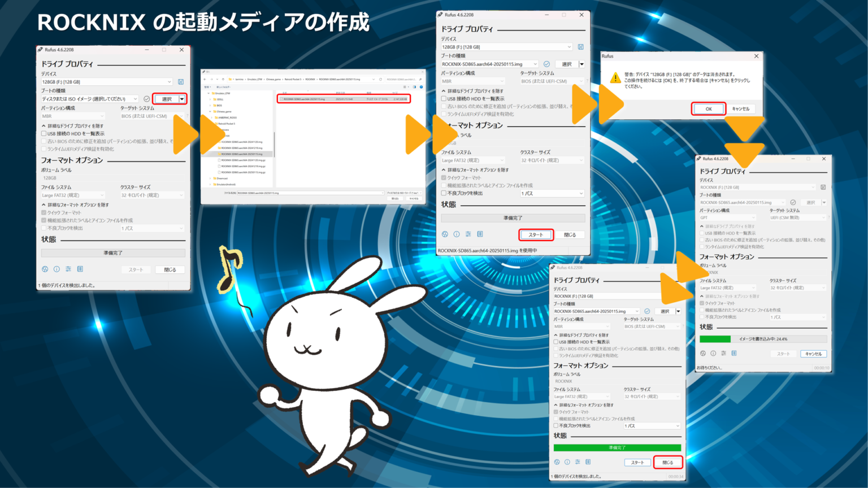
Task: Save device list via floppy disk icon
Action: [180, 81]
